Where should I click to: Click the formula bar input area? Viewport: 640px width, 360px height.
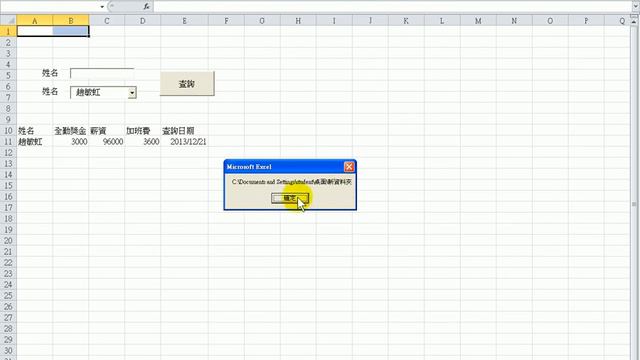coord(392,7)
